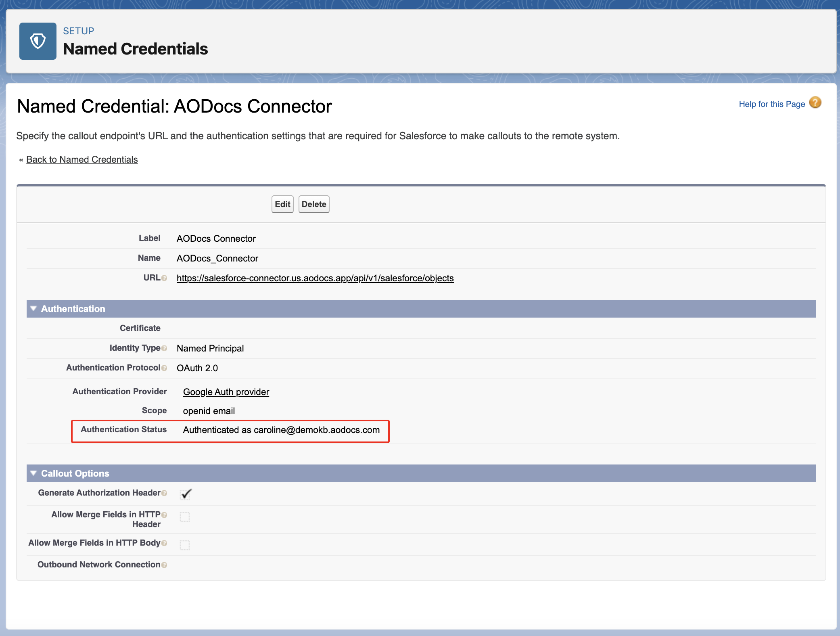Click the Delete button
The height and width of the screenshot is (636, 840).
pos(313,204)
